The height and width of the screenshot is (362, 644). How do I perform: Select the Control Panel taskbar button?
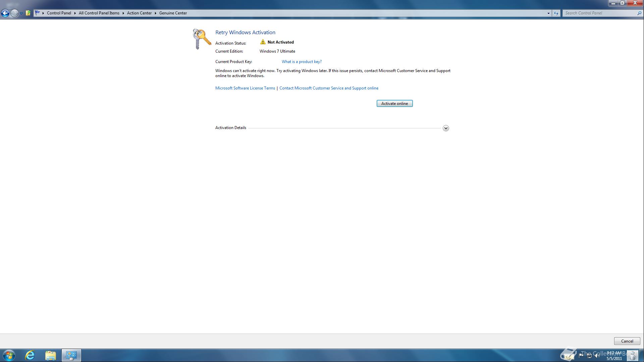[71, 355]
